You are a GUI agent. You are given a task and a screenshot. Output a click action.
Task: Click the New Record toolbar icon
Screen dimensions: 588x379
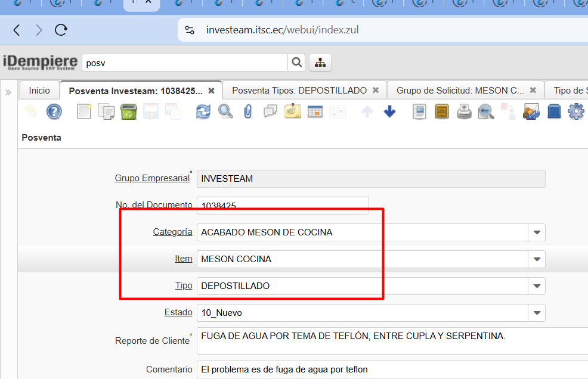pyautogui.click(x=84, y=111)
